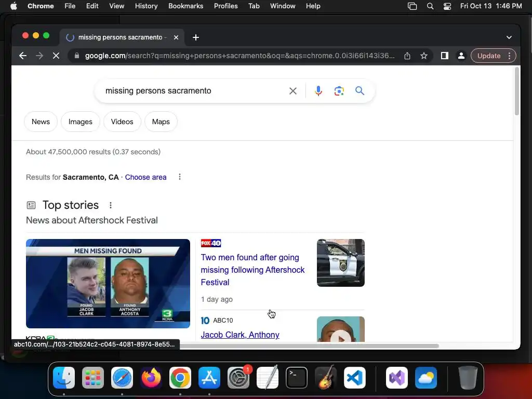Open the Edit menu
532x399 pixels.
(92, 6)
